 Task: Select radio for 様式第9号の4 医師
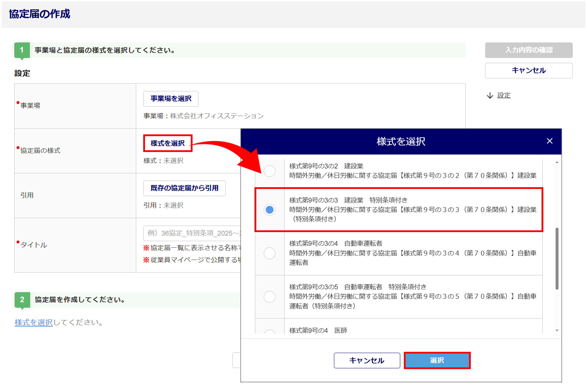pyautogui.click(x=269, y=332)
